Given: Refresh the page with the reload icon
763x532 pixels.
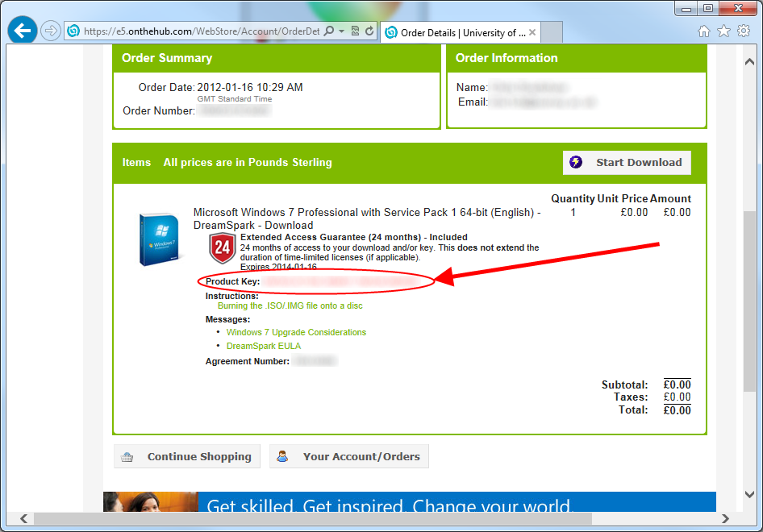Looking at the screenshot, I should (369, 31).
